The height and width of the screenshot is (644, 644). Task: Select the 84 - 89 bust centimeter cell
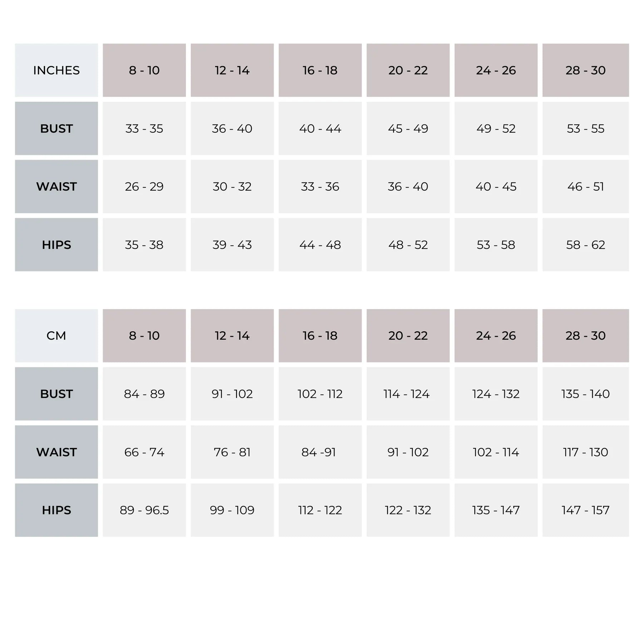coord(144,394)
